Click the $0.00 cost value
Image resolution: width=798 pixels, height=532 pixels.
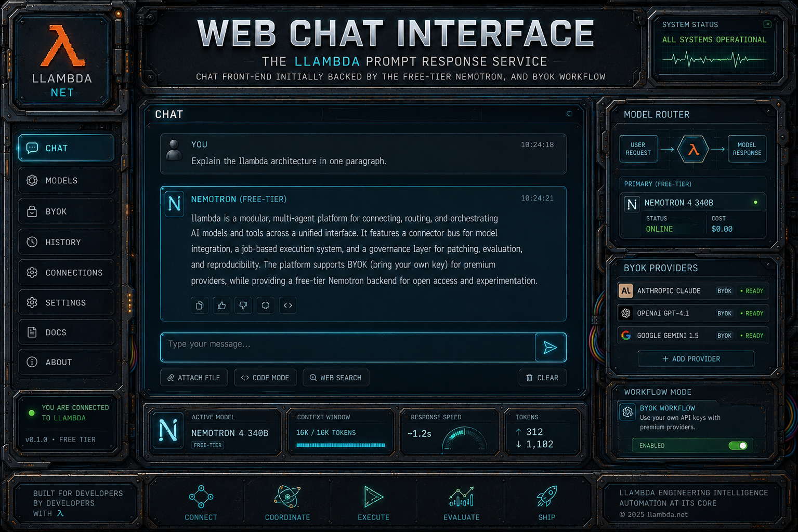point(722,229)
